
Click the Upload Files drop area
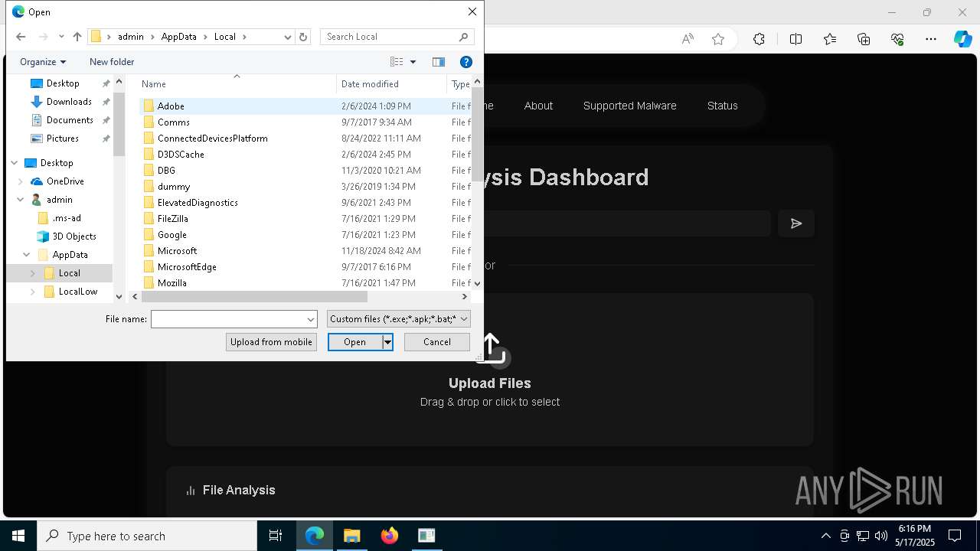point(490,370)
